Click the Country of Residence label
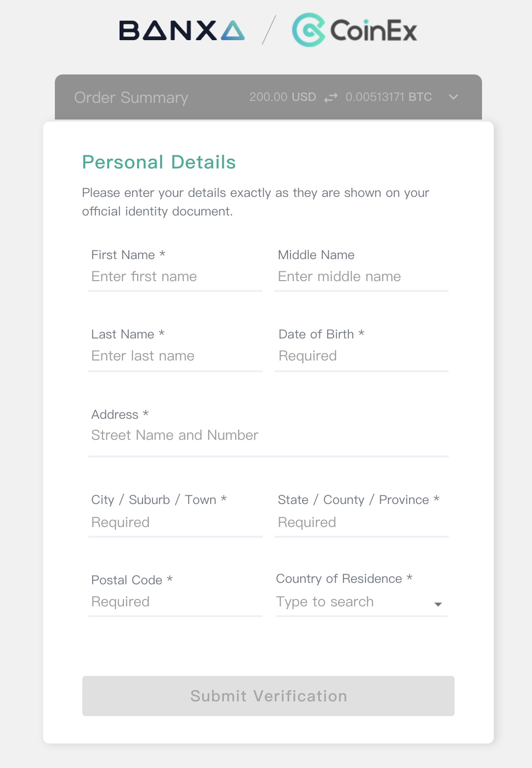532x768 pixels. (x=344, y=579)
